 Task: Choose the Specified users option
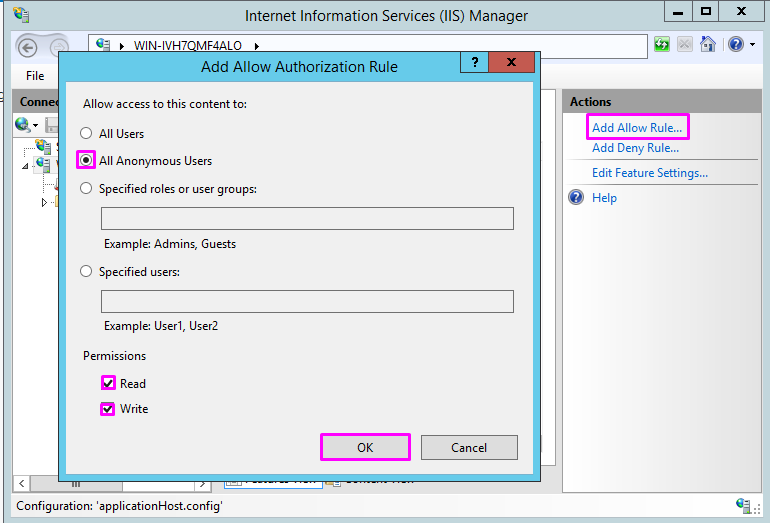point(86,271)
